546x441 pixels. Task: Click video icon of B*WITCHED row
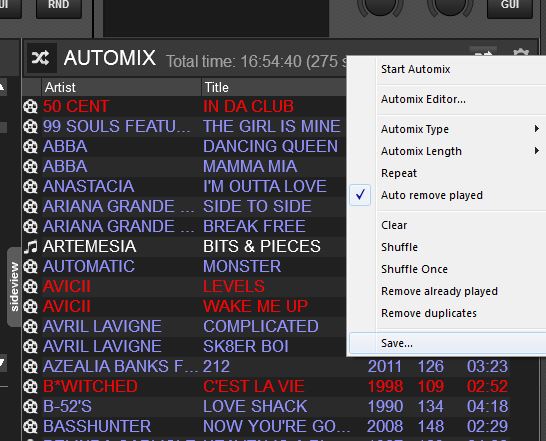point(31,386)
